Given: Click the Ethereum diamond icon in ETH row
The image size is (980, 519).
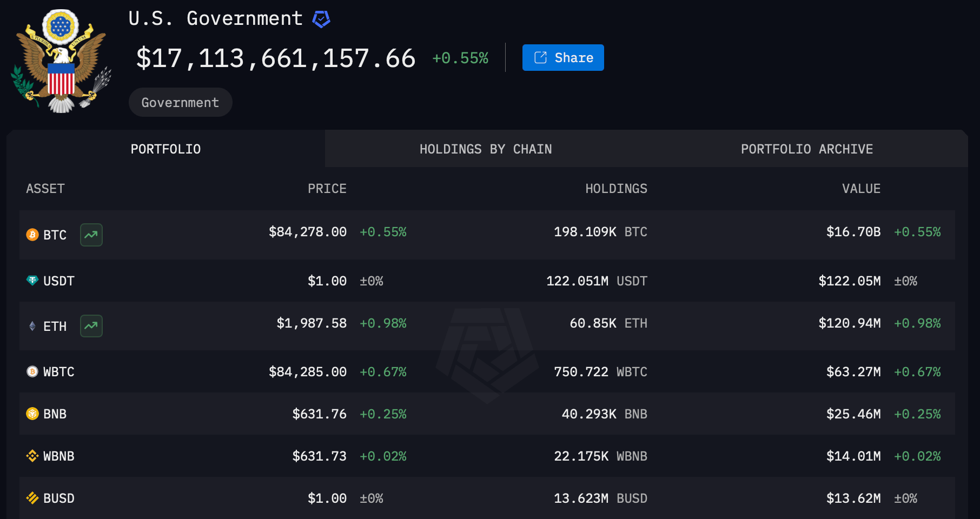Looking at the screenshot, I should coord(32,326).
